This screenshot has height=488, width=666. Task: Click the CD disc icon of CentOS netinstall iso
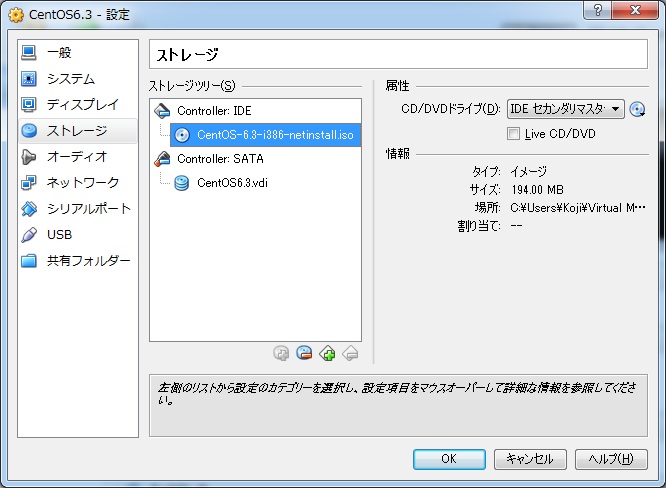point(182,135)
